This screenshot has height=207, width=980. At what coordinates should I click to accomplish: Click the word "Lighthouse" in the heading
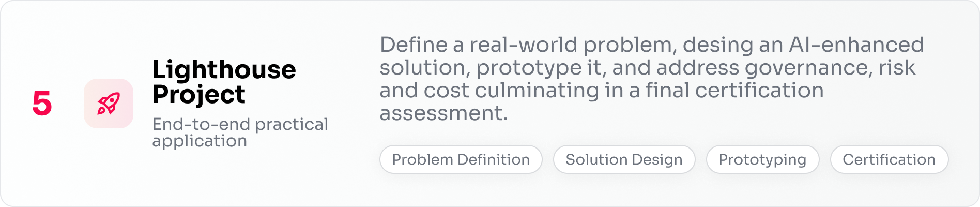coord(224,70)
